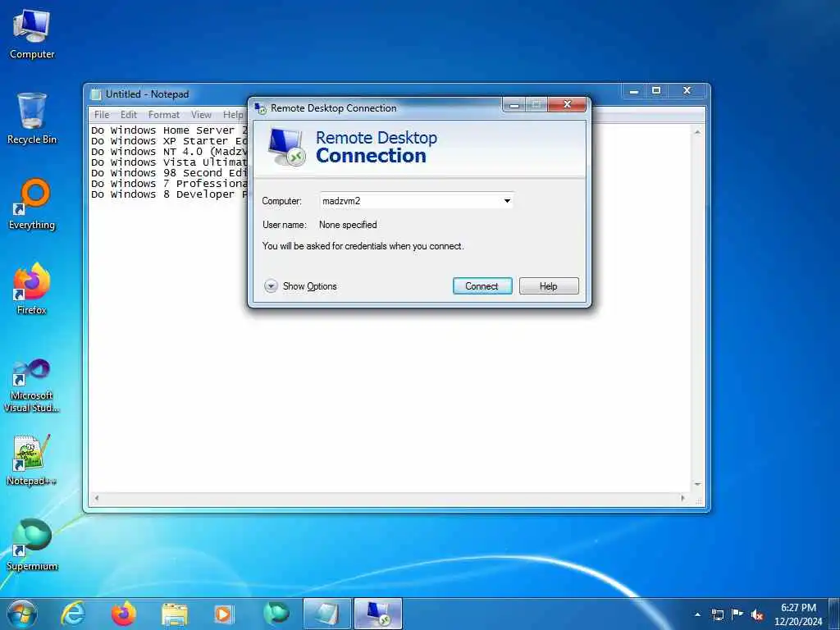Click the Help button in Remote Desktop

(x=549, y=286)
